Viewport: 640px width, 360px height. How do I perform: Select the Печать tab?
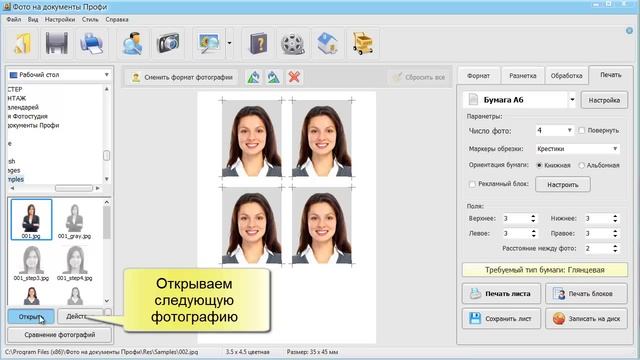click(611, 75)
